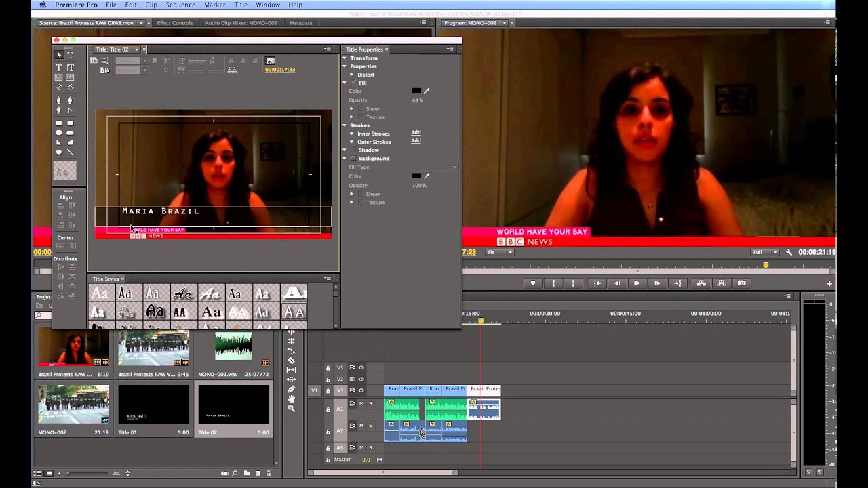Solo audio track A2
868x488 pixels.
(370, 426)
